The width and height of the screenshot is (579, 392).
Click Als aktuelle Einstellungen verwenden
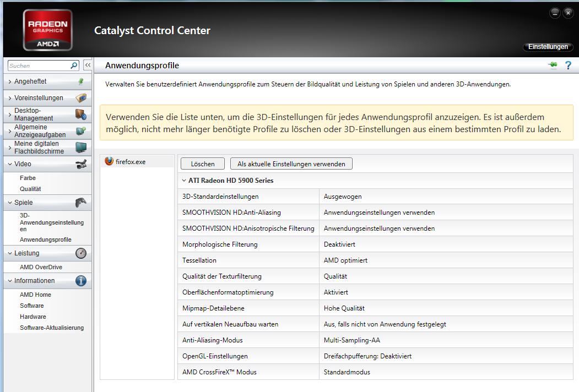(291, 164)
